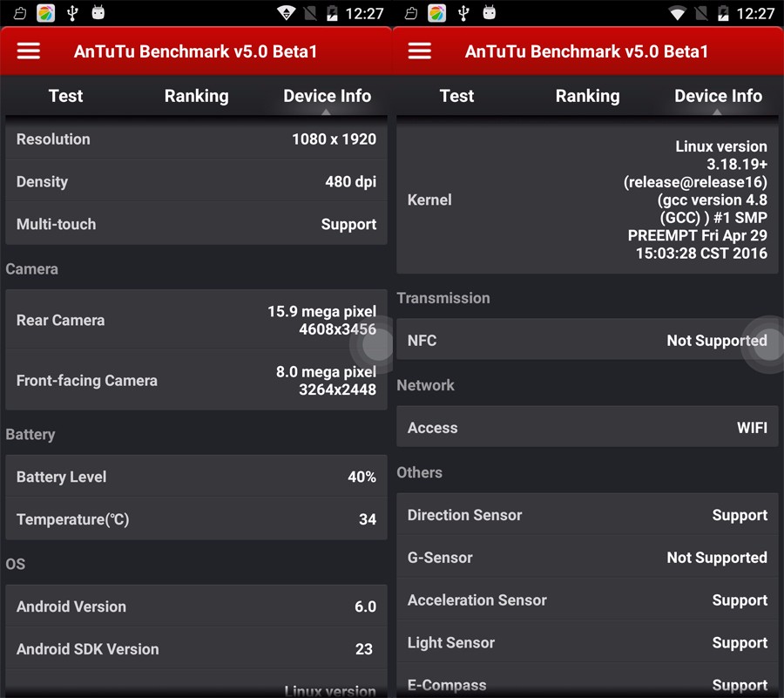Viewport: 784px width, 698px height.
Task: Tap battery icon in left status bar
Action: [332, 13]
